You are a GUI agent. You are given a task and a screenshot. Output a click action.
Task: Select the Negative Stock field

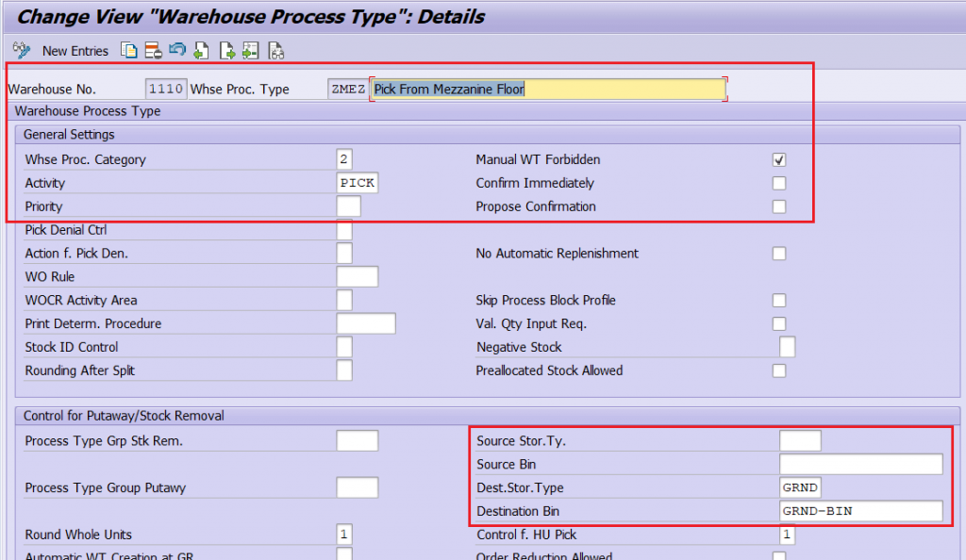(787, 347)
